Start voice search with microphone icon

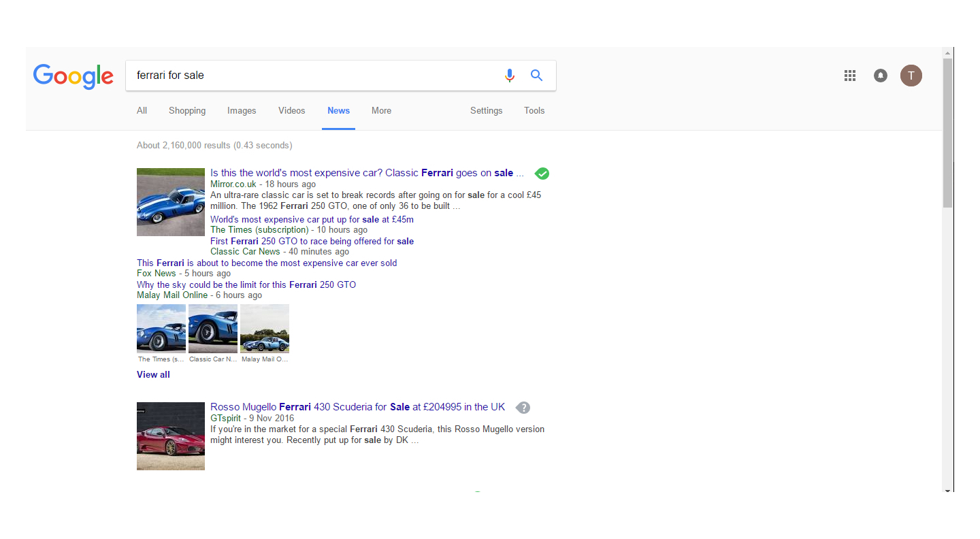(x=510, y=76)
